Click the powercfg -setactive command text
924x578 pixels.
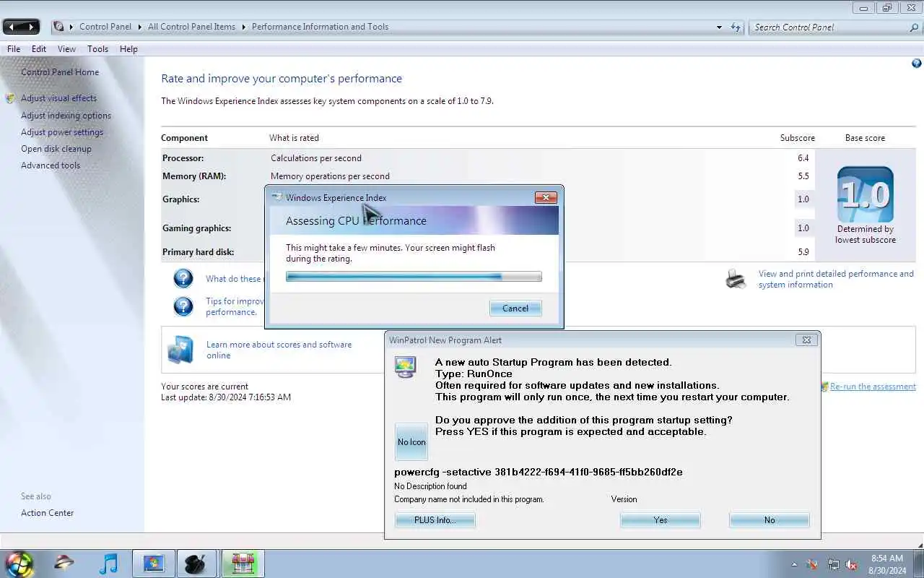coord(539,473)
